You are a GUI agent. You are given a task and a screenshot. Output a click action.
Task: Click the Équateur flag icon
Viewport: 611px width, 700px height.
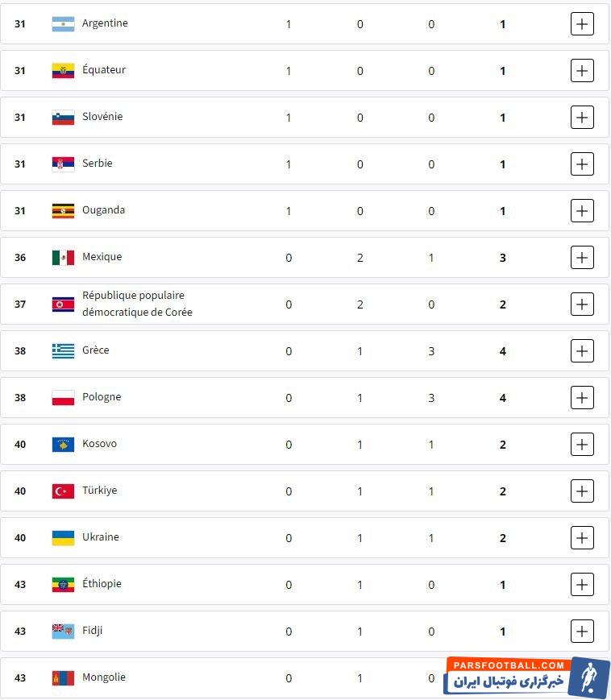[x=63, y=71]
